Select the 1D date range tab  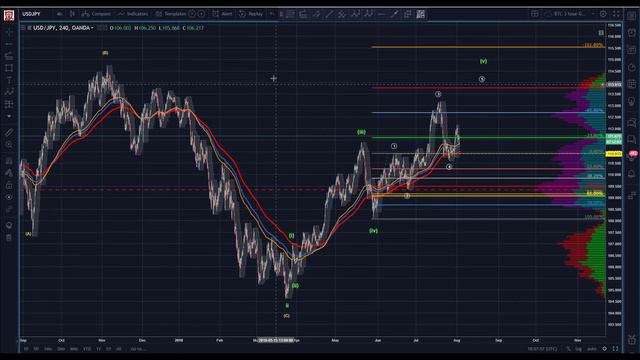pyautogui.click(x=26, y=349)
